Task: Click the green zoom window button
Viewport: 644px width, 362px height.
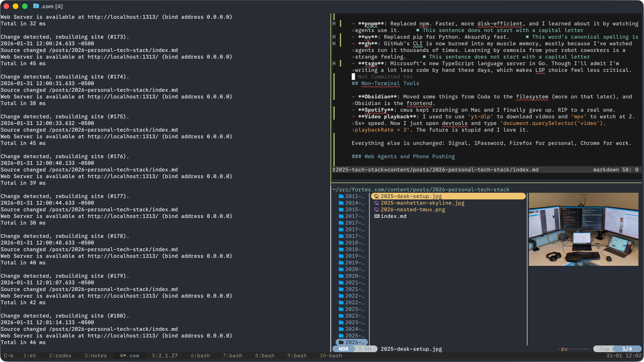Action: [25, 6]
